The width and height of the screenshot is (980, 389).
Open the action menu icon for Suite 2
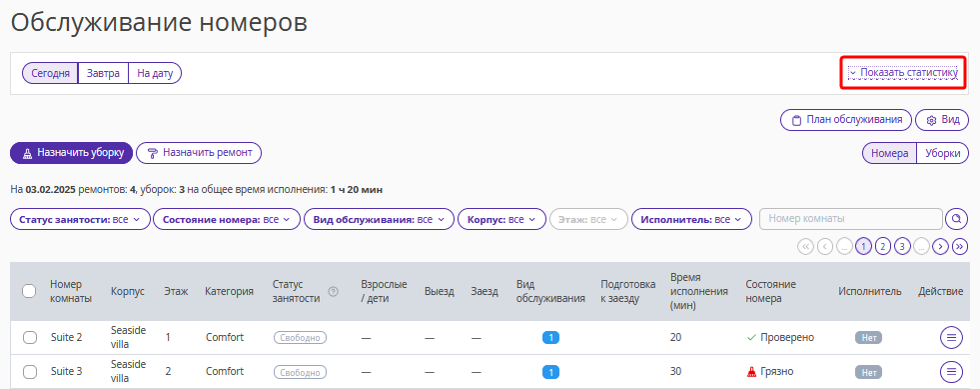pyautogui.click(x=951, y=338)
